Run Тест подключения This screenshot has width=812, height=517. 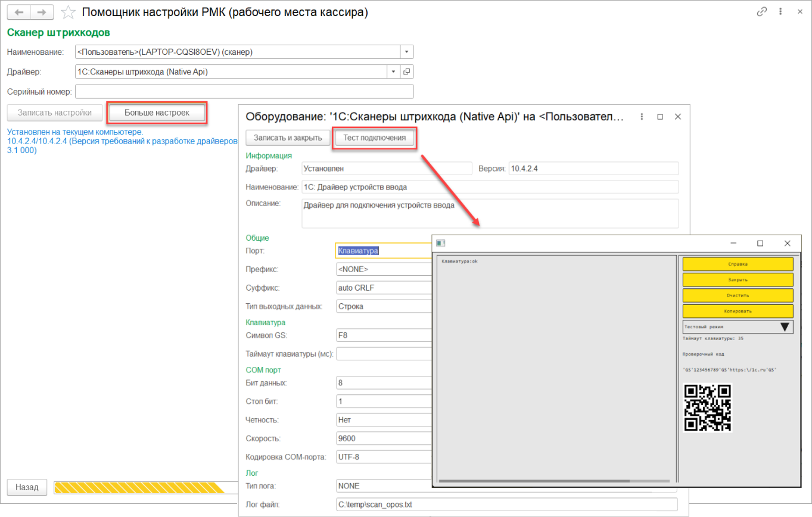click(x=374, y=138)
